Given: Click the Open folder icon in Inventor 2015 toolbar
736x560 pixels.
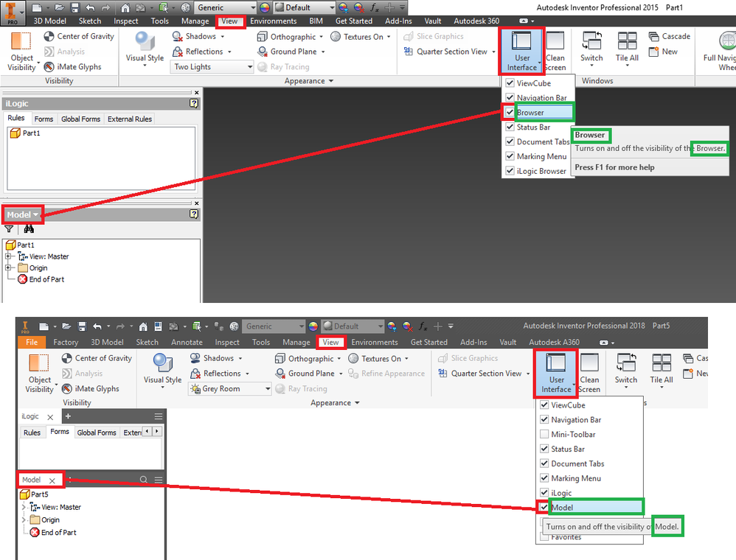Looking at the screenshot, I should click(59, 7).
